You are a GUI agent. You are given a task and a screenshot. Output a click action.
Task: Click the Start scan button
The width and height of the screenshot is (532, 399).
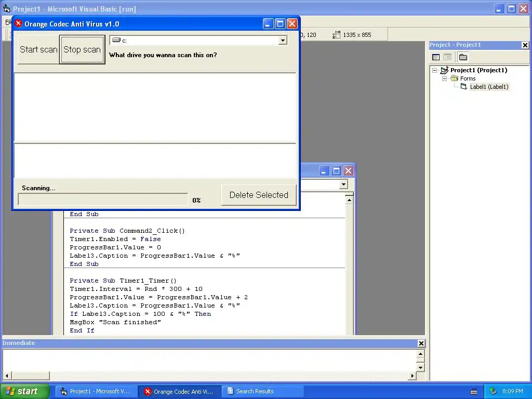(x=38, y=49)
